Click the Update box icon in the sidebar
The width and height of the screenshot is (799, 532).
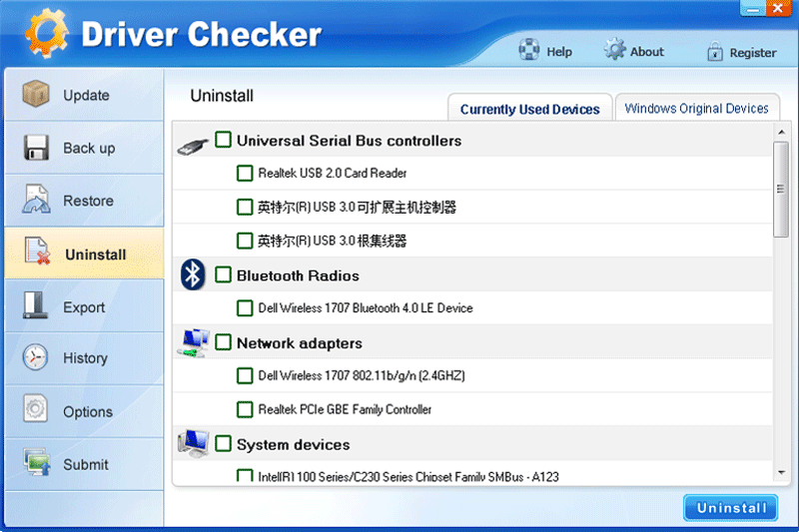pos(36,94)
